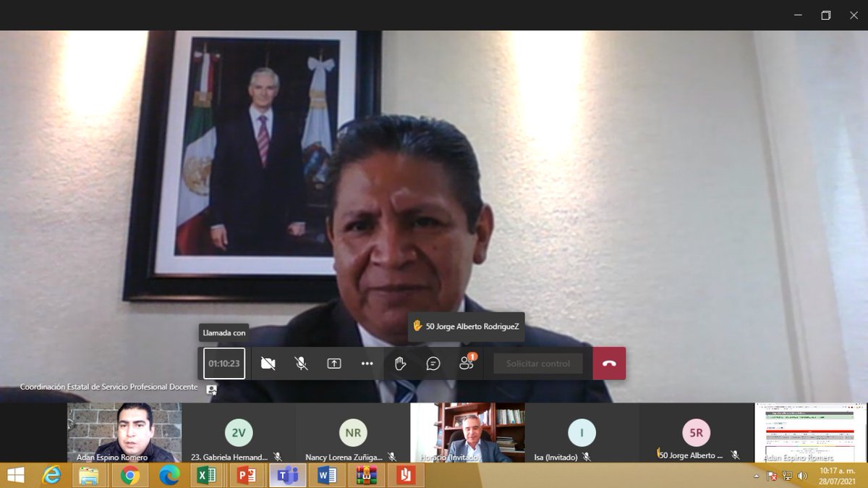
Task: Open the orange app icon after WinRAR
Action: pyautogui.click(x=406, y=475)
